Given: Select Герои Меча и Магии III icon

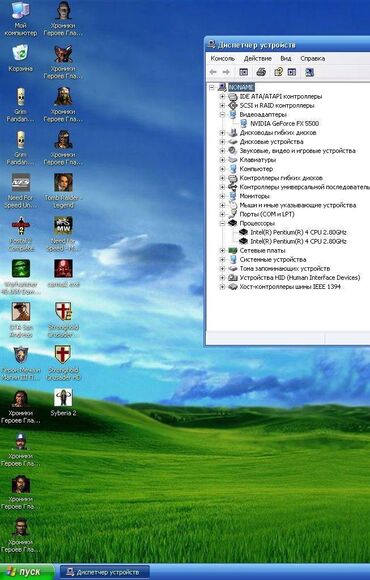Looking at the screenshot, I should click(x=21, y=363).
